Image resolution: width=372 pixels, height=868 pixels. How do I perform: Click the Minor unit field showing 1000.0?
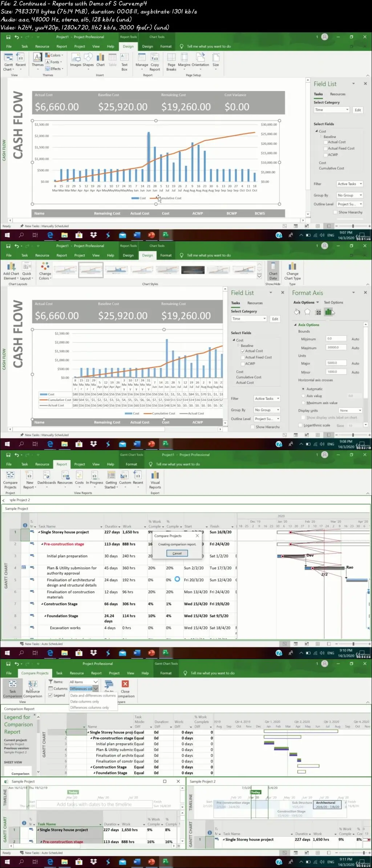(x=336, y=372)
